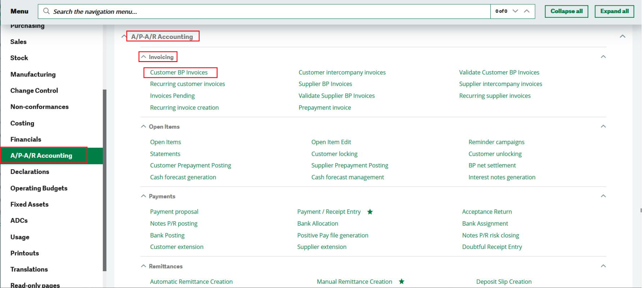
Task: Collapse Invoicing using right-side chevron
Action: pyautogui.click(x=603, y=57)
